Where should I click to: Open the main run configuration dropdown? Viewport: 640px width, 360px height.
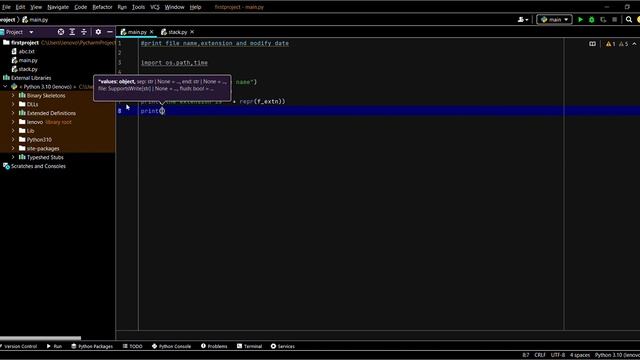554,20
